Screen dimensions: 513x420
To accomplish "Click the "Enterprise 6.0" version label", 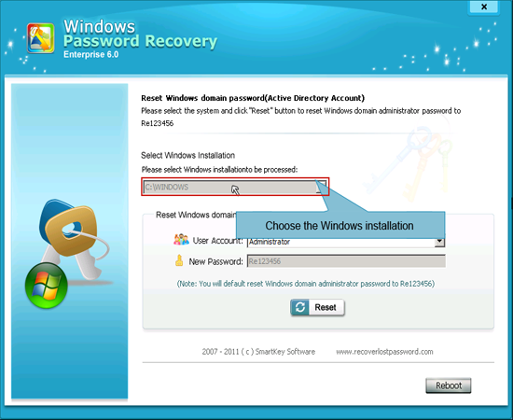I will pyautogui.click(x=91, y=54).
